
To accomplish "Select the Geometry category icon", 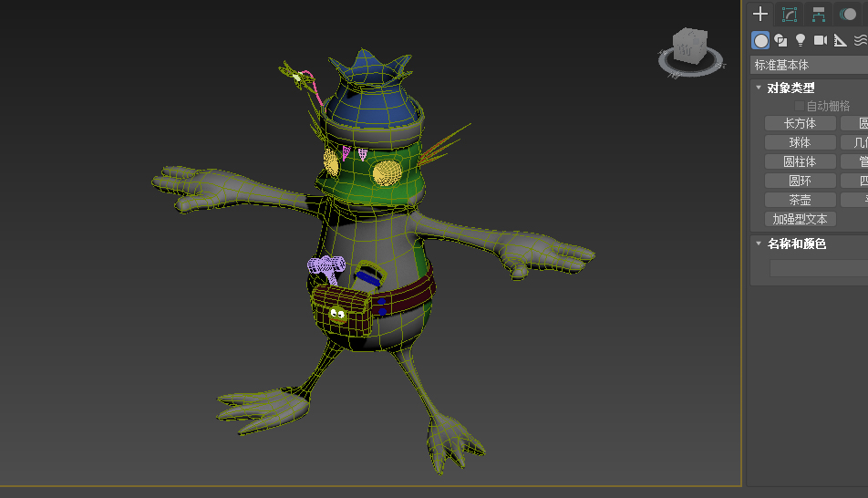I will pos(760,40).
